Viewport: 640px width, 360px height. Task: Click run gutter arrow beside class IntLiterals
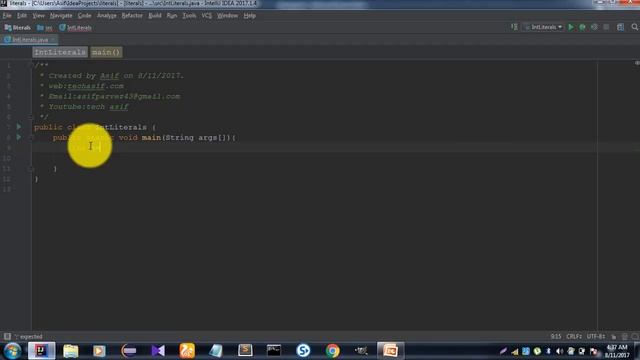(19, 127)
